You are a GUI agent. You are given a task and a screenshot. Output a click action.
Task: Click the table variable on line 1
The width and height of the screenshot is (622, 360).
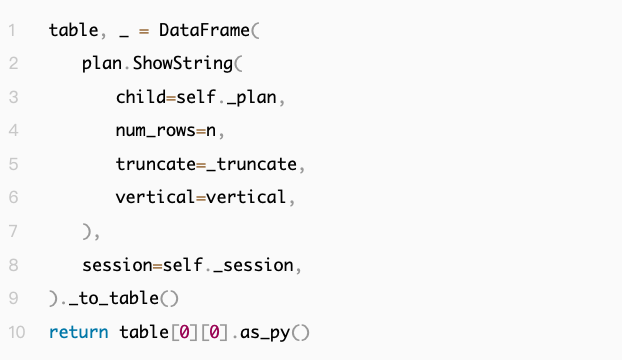click(74, 31)
